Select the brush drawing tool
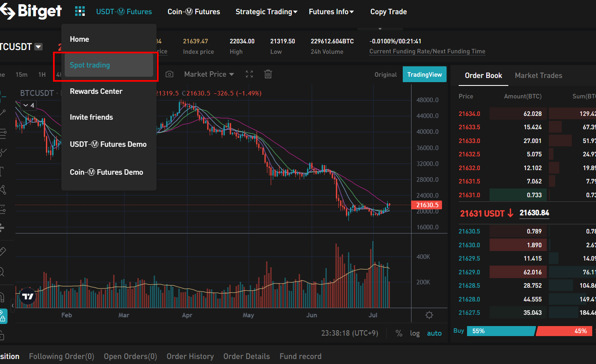The height and width of the screenshot is (364, 596). coord(3,152)
